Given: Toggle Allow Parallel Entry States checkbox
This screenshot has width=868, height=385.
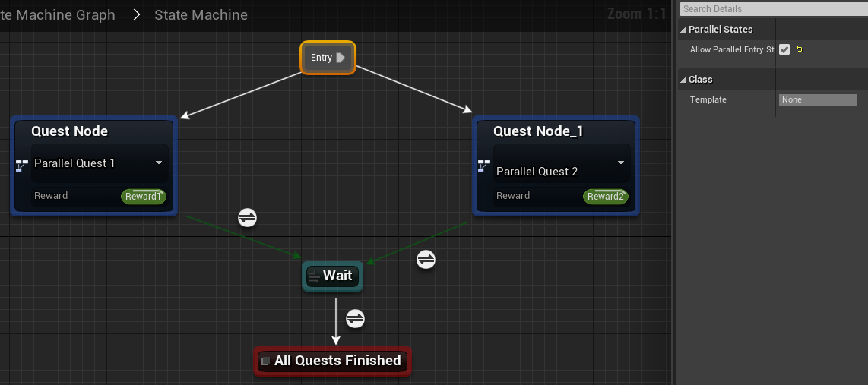Looking at the screenshot, I should point(784,50).
